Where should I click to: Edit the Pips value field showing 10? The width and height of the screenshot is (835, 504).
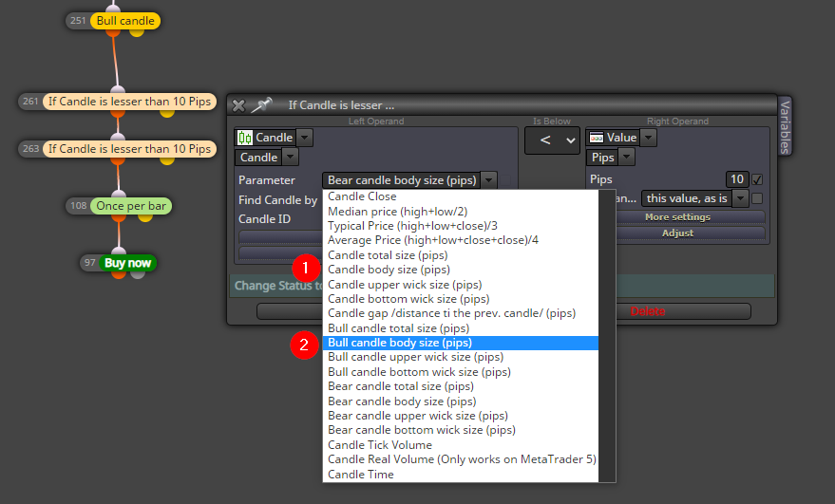737,179
